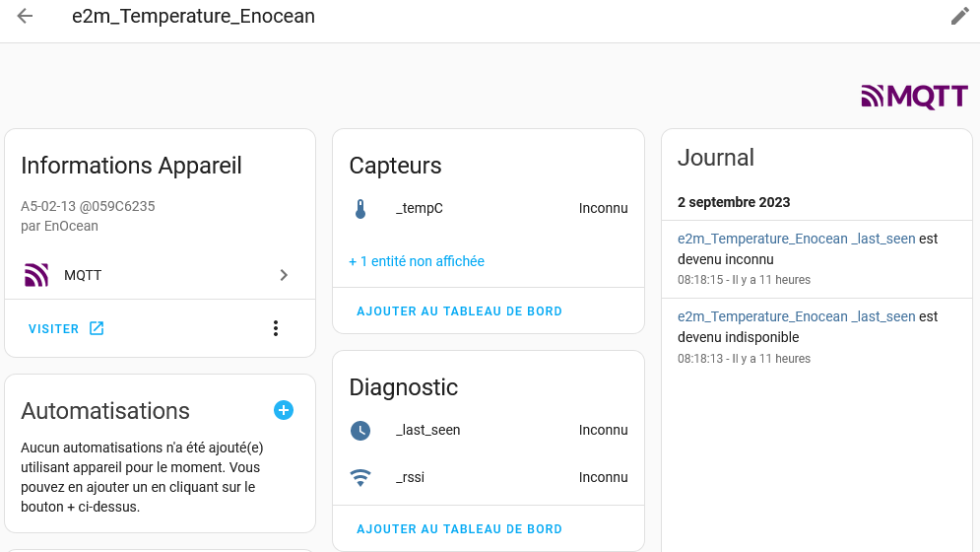980x552 pixels.
Task: Click the Visiter device link
Action: [54, 328]
